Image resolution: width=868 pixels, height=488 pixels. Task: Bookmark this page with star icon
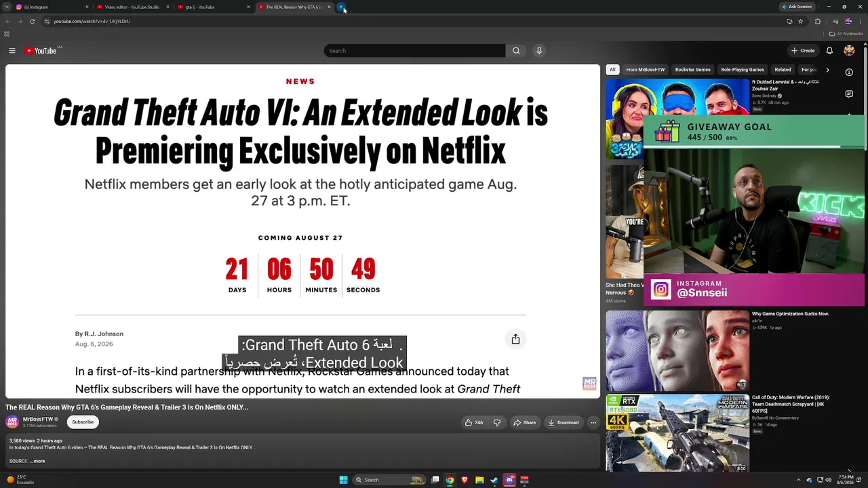[x=801, y=21]
